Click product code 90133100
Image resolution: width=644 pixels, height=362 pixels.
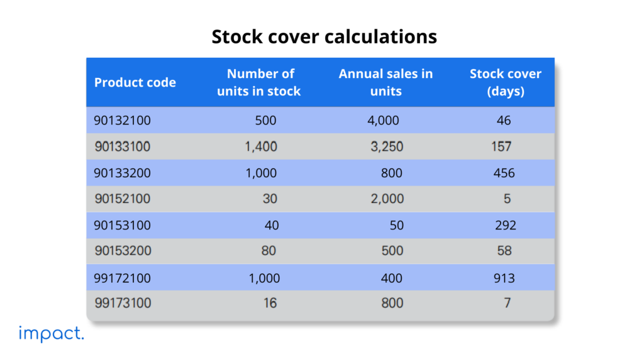(123, 146)
